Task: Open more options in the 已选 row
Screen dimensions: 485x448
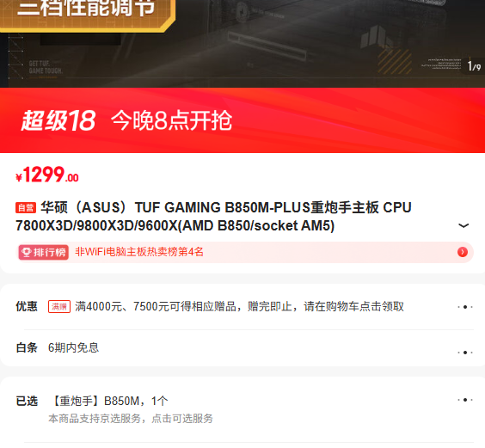Action: coord(465,400)
